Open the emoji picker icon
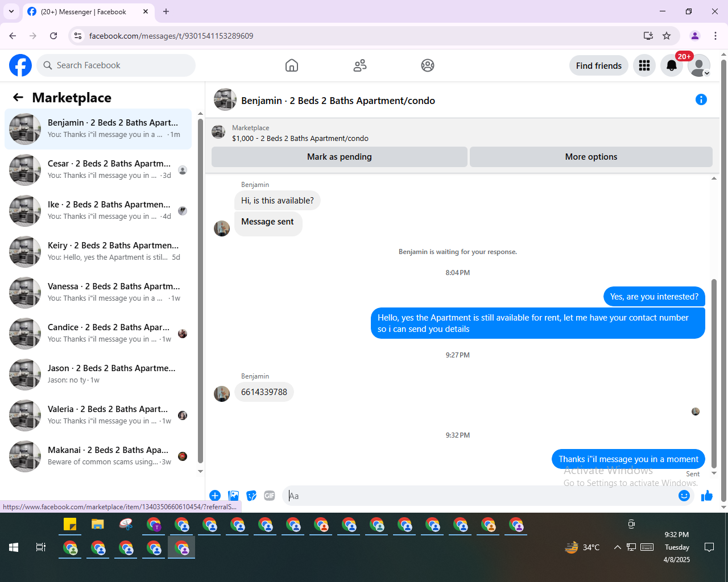The height and width of the screenshot is (582, 728). [x=684, y=496]
